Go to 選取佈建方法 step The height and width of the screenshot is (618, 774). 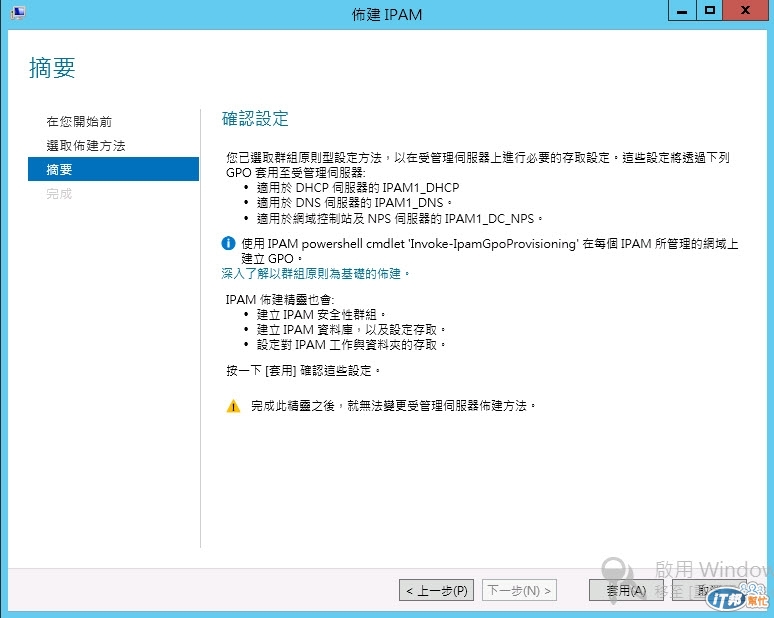click(x=86, y=146)
